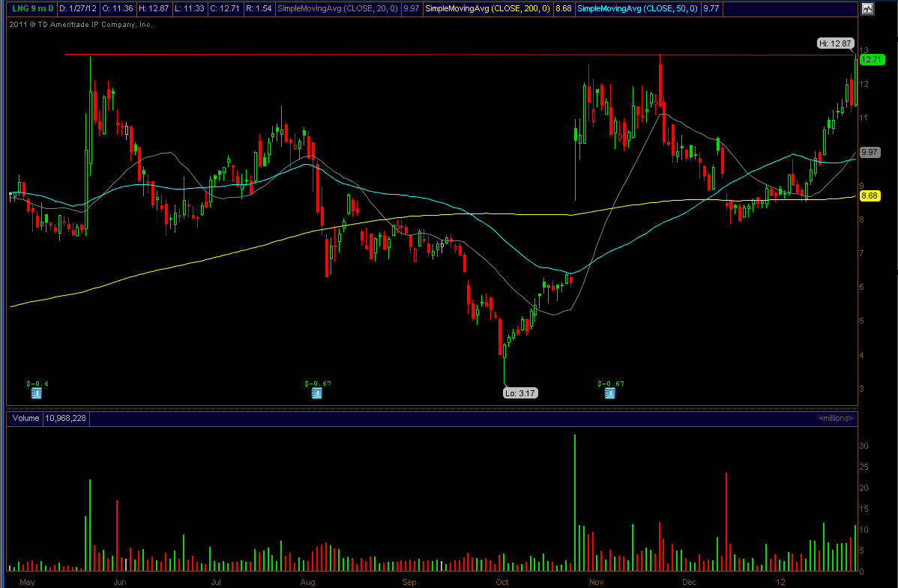Click the low price 'L: 11.33'
Screen dimensions: 898x588
point(188,8)
